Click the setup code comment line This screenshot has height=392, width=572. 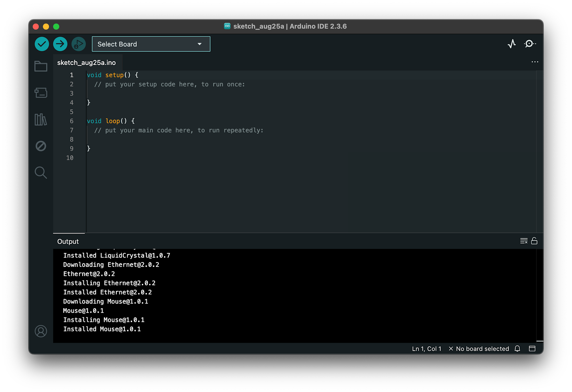tap(170, 84)
